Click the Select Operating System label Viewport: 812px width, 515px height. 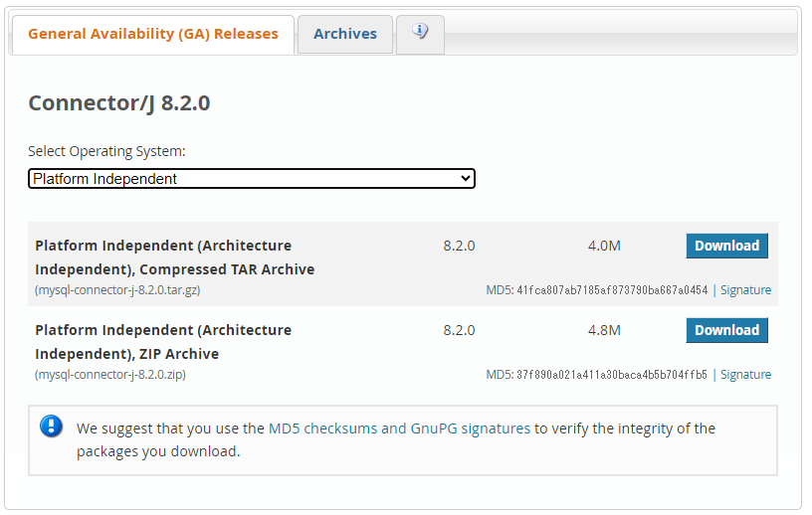pos(106,151)
